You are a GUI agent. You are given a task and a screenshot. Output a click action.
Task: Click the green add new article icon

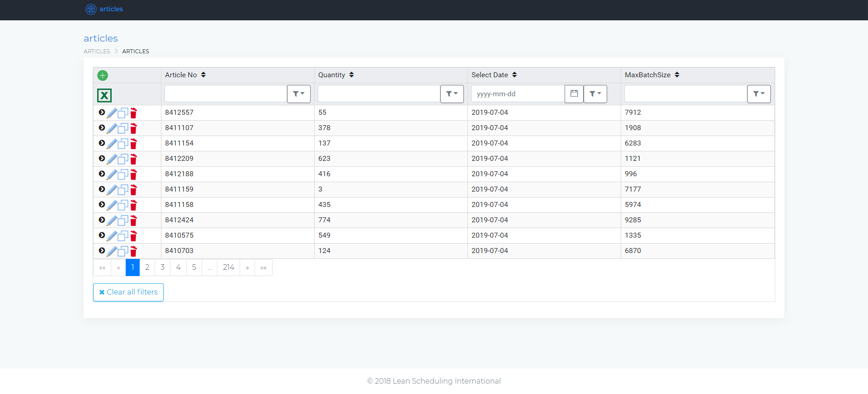(103, 75)
